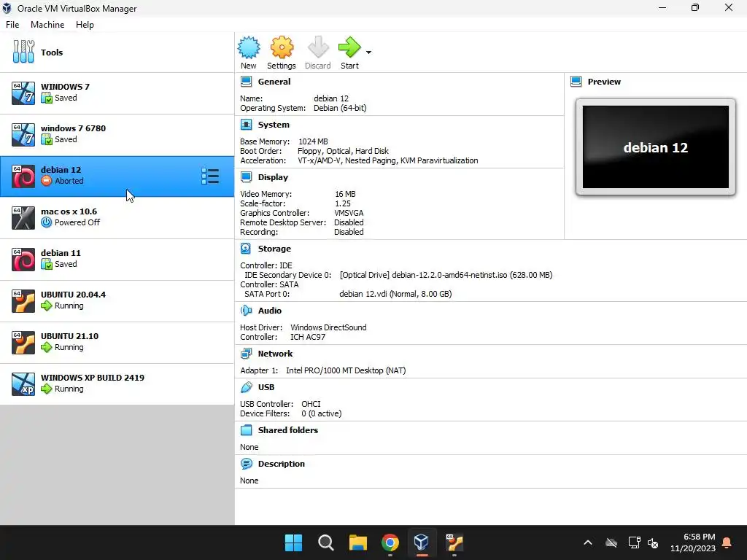Click the Storage section disk icon
747x560 pixels.
point(246,249)
